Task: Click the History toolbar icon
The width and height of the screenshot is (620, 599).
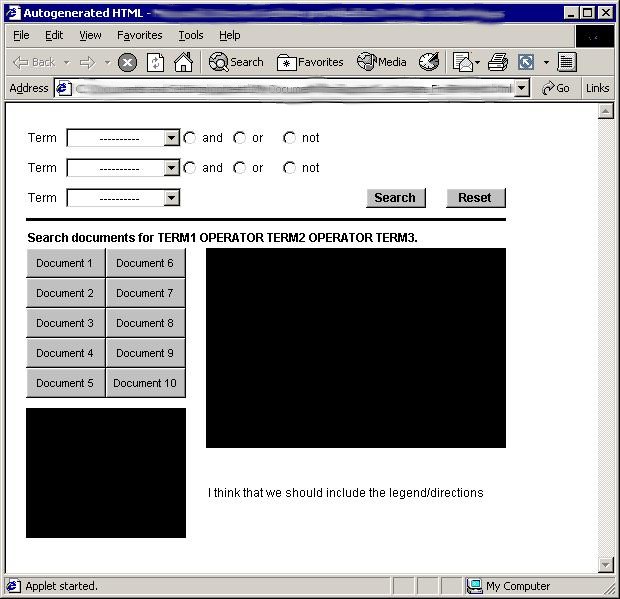Action: pos(429,62)
